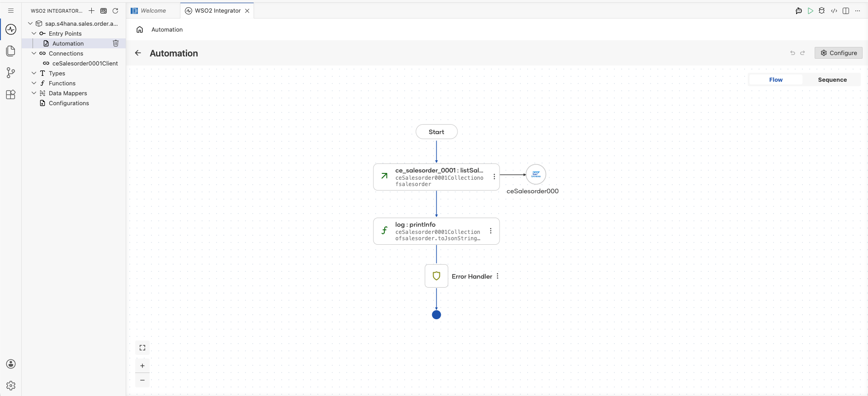Open the WSO2 Integrator activity bar icon
This screenshot has height=396, width=868.
[x=11, y=29]
